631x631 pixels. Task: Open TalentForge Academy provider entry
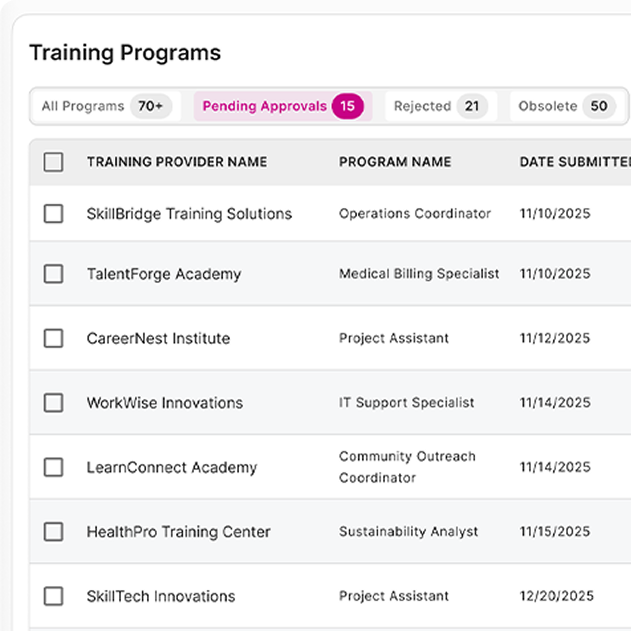(x=164, y=274)
